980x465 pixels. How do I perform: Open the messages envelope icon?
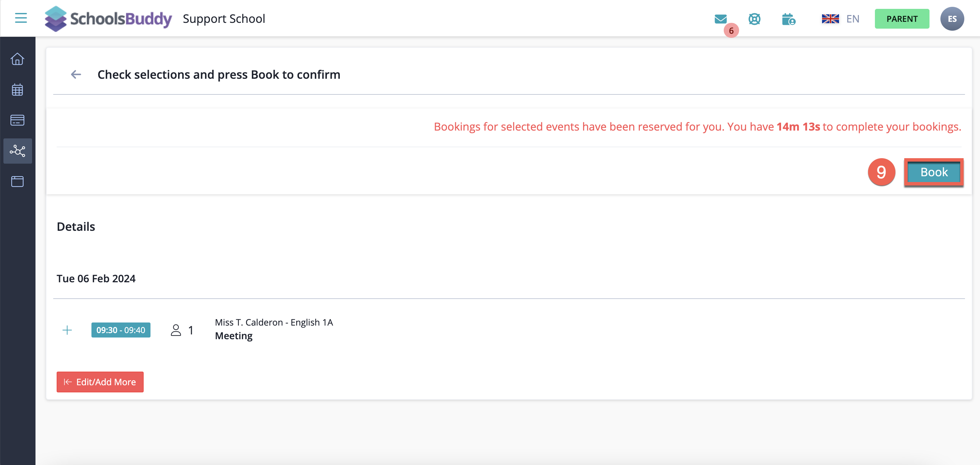(x=720, y=19)
